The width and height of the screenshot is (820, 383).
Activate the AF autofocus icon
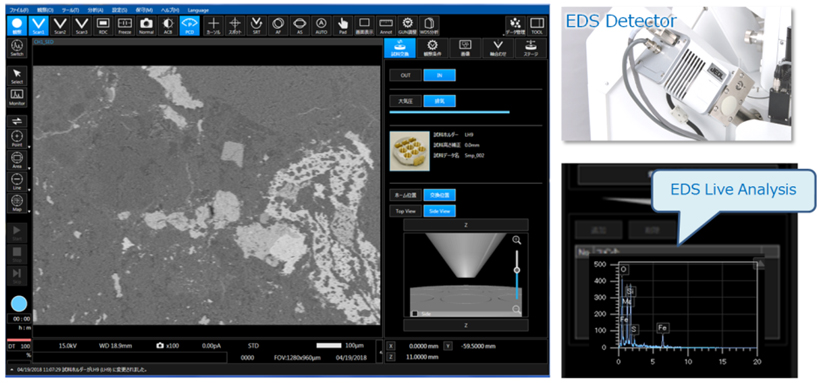(x=278, y=25)
